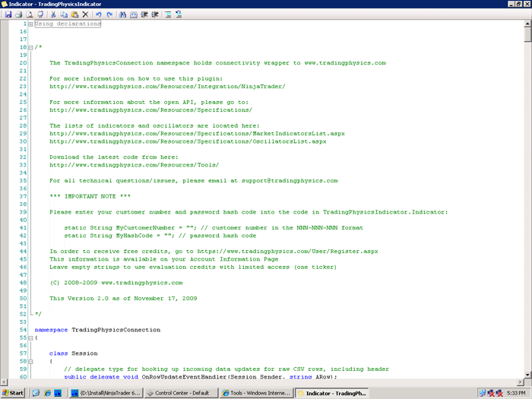Click the Find binoculars icon
The width and height of the screenshot is (532, 399).
coord(124,14)
